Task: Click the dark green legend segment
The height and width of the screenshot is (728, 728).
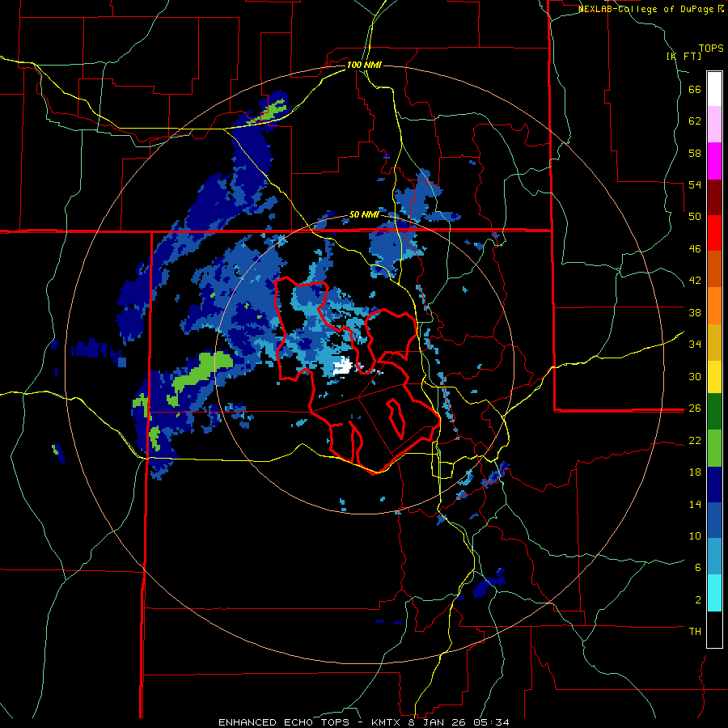Action: pos(714,412)
